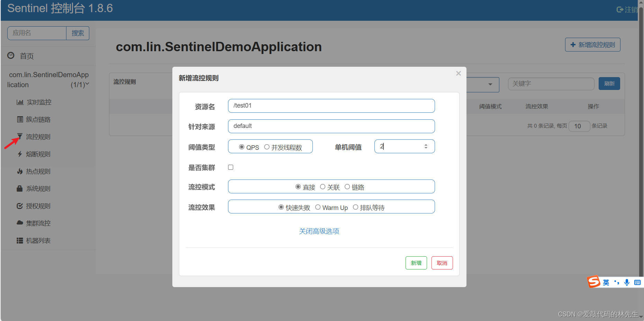Select 快速失败 control effect
Image resolution: width=644 pixels, height=321 pixels.
click(x=281, y=207)
